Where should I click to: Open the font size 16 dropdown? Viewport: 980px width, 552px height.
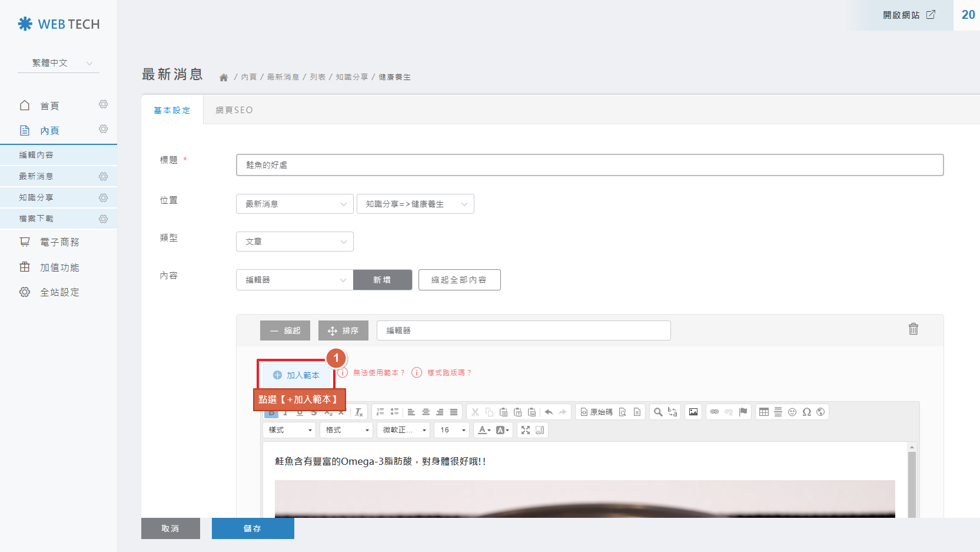click(451, 430)
